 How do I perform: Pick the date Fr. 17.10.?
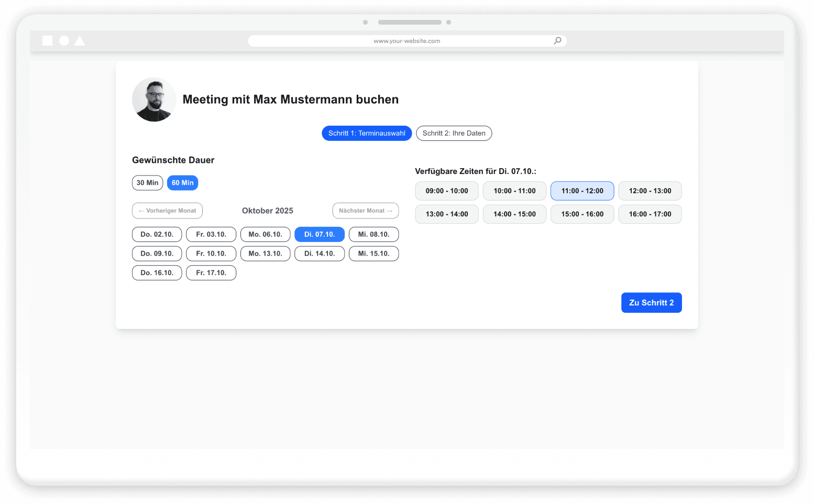211,273
